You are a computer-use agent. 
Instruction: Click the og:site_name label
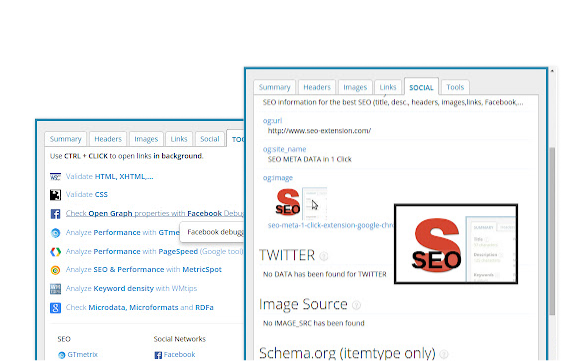284,149
